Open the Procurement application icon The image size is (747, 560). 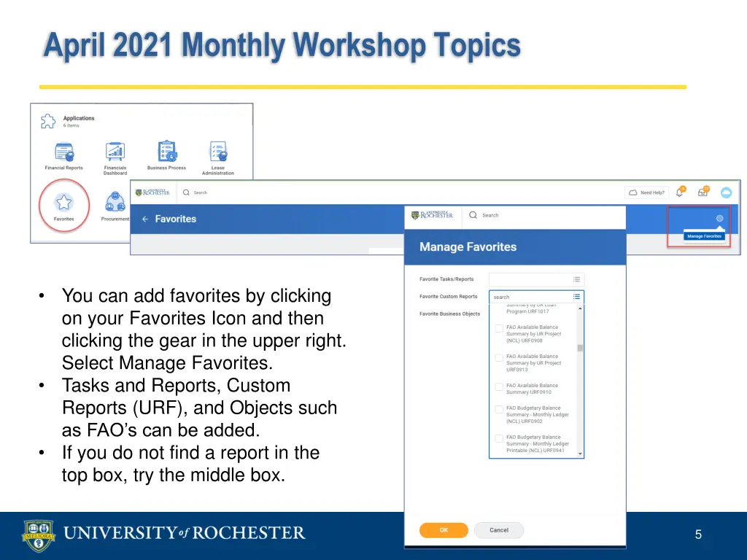pos(115,203)
